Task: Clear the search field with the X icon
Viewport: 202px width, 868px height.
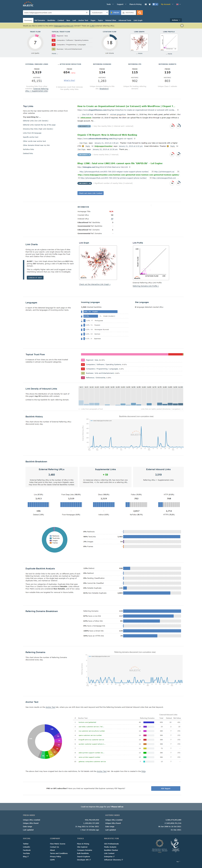Action: (x=87, y=13)
